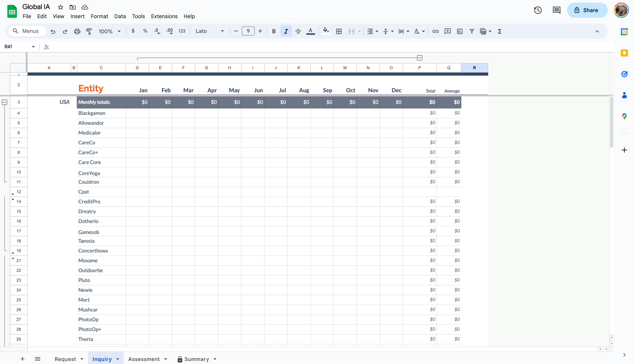Screen dimensions: 635x364
Task: Toggle strikethrough formatting
Action: pyautogui.click(x=298, y=31)
